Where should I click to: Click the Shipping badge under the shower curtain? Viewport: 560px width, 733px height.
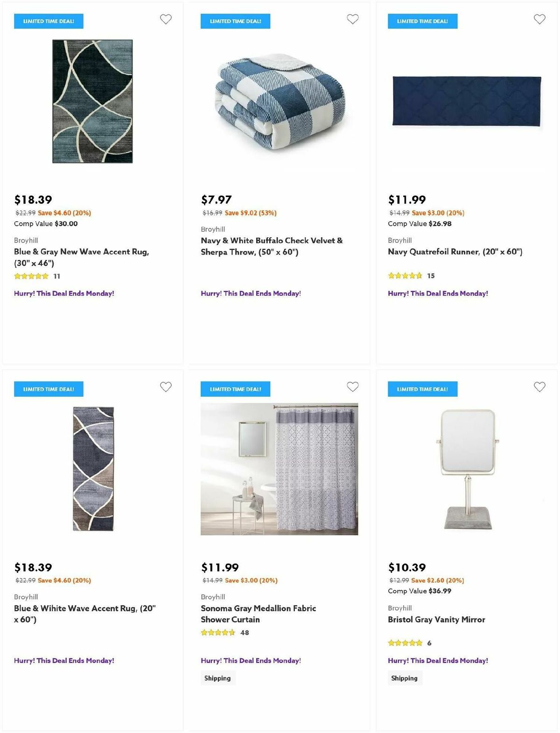(217, 678)
